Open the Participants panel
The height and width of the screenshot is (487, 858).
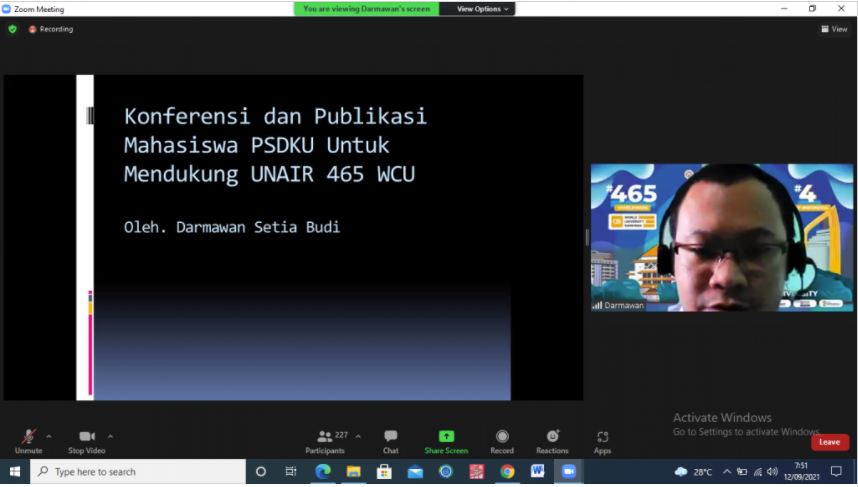(x=325, y=440)
